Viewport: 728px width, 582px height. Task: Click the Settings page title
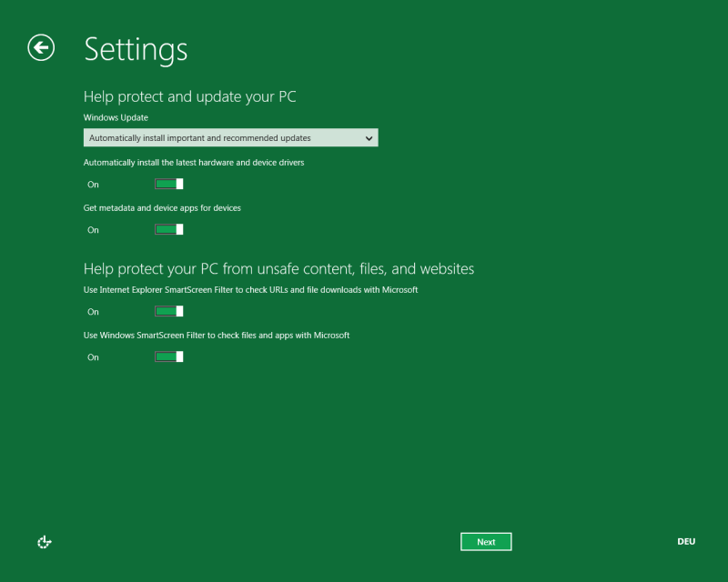[x=136, y=49]
